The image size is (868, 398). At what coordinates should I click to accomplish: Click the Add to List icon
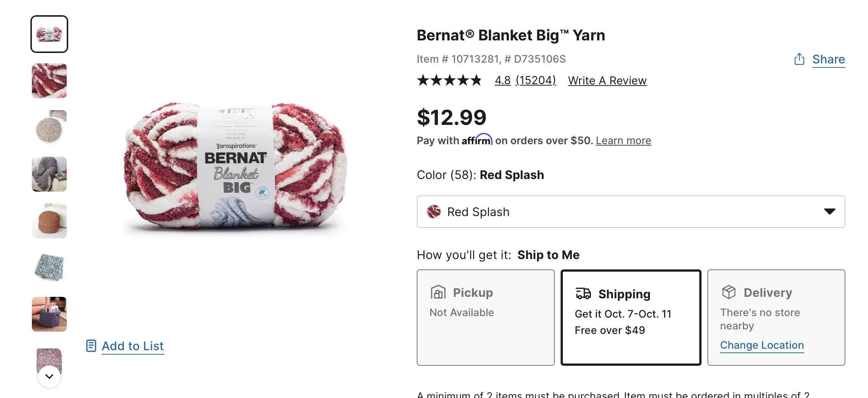pos(91,346)
